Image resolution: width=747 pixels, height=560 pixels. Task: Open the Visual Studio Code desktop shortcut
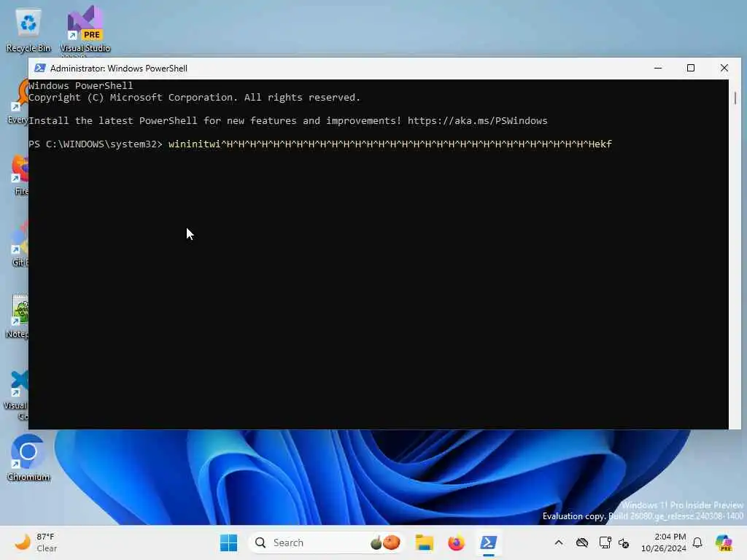[18, 395]
